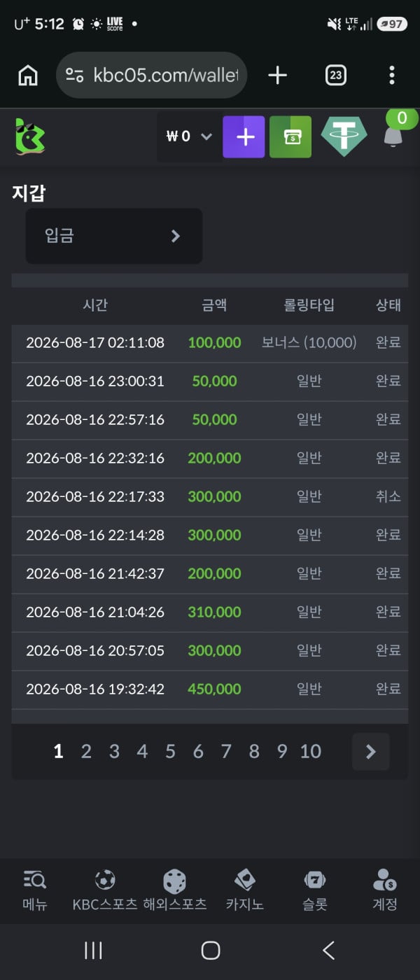Viewport: 420px width, 980px height.
Task: Expand the ₩0 balance dropdown
Action: point(190,136)
